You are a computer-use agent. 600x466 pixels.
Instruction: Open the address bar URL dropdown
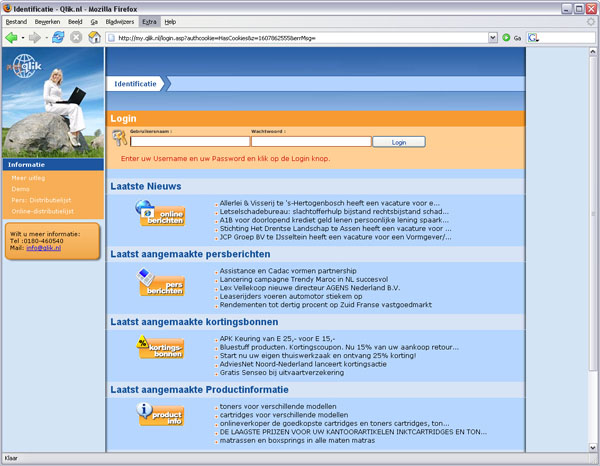pyautogui.click(x=492, y=38)
